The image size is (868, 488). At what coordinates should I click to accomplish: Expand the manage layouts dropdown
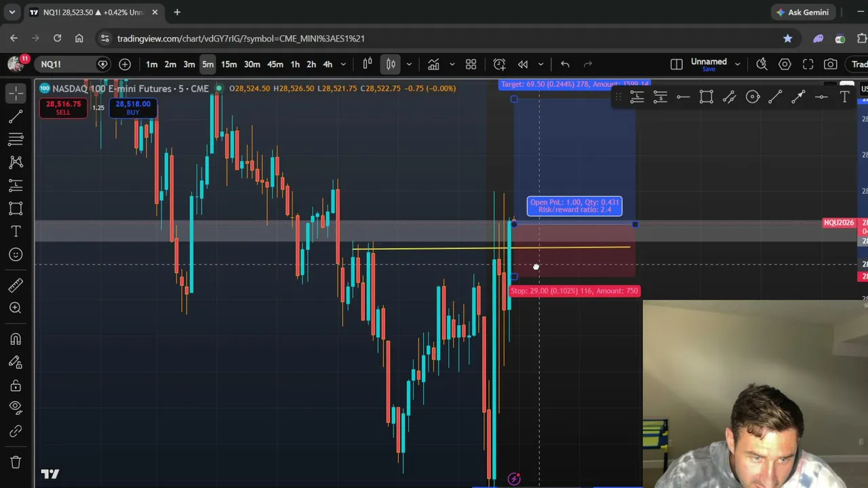pos(737,64)
